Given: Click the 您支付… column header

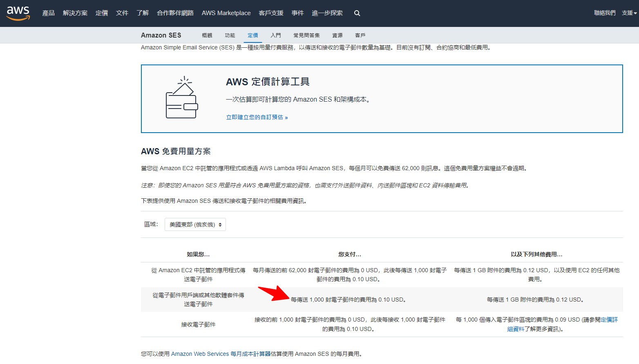Looking at the screenshot, I should coord(350,254).
